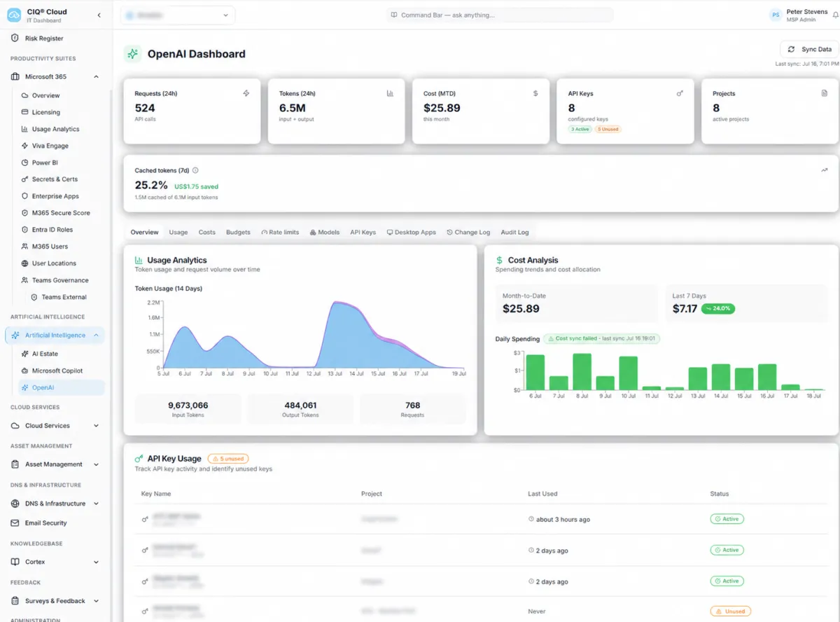Select the Overview tab
Image resolution: width=840 pixels, height=622 pixels.
144,232
